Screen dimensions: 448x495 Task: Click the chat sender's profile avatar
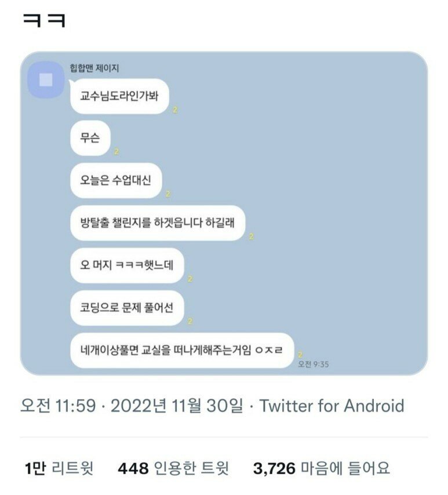click(x=46, y=80)
